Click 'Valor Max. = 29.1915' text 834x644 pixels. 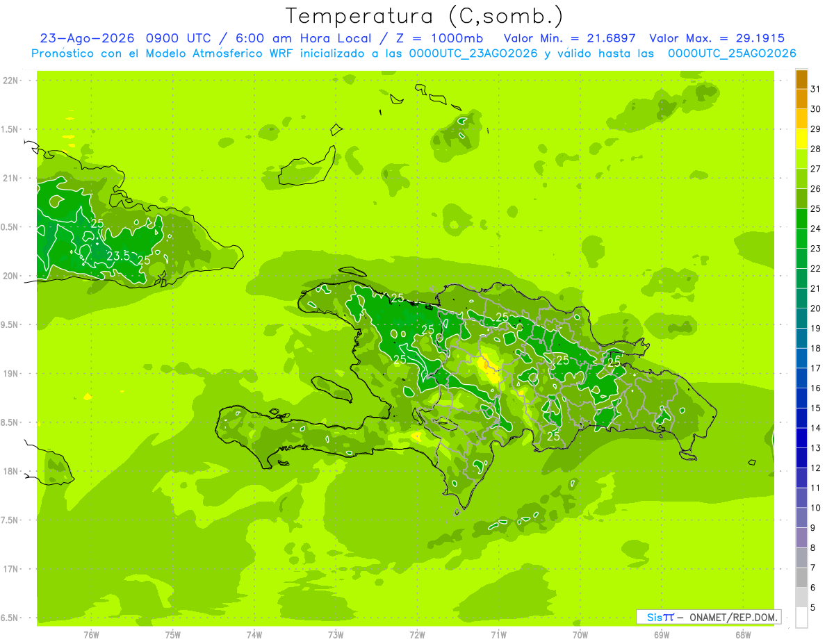717,38
